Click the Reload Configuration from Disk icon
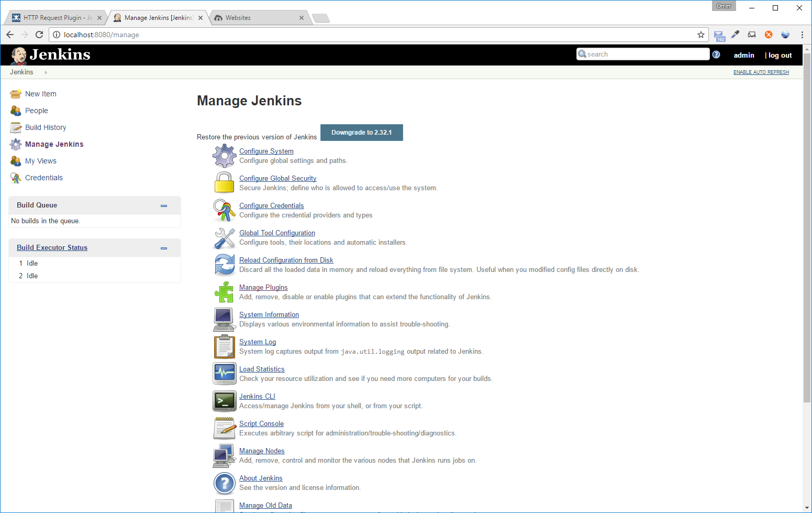Viewport: 812px width, 513px height. 225,265
